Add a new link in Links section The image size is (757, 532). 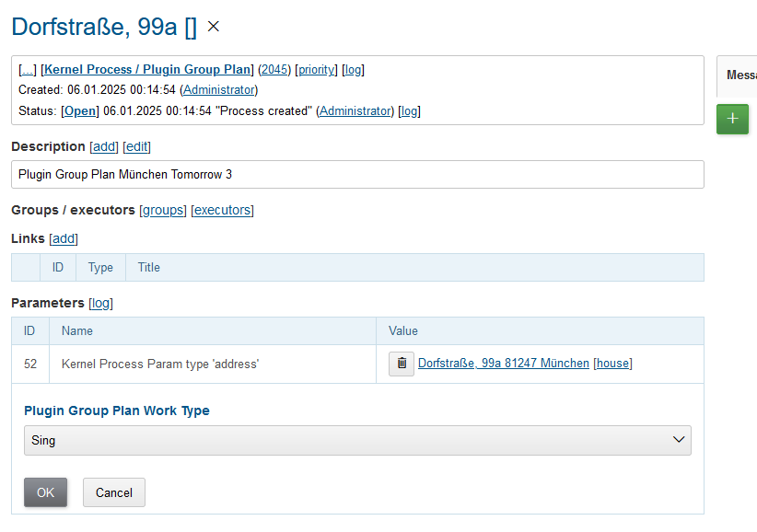pos(64,238)
